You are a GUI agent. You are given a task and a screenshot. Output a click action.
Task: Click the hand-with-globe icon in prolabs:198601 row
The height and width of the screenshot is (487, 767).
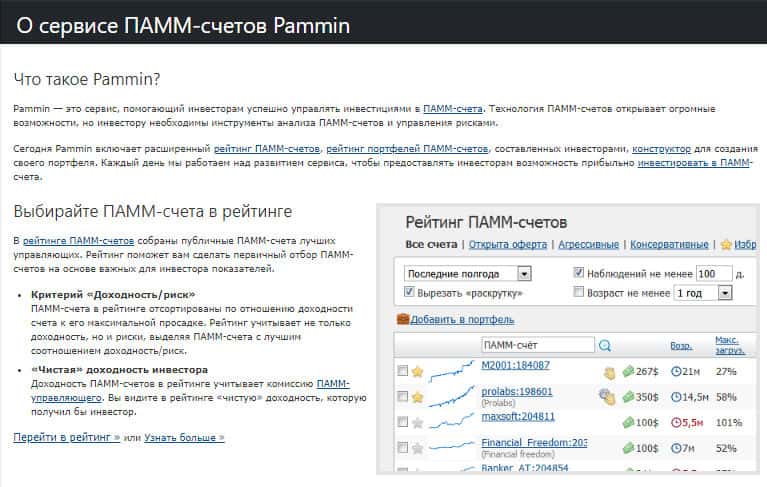coord(607,397)
